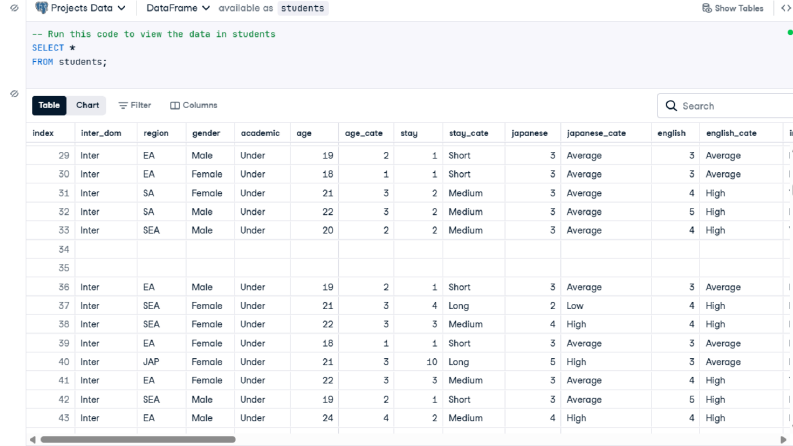Click the green comment line in the editor
The width and height of the screenshot is (793, 446).
click(154, 34)
